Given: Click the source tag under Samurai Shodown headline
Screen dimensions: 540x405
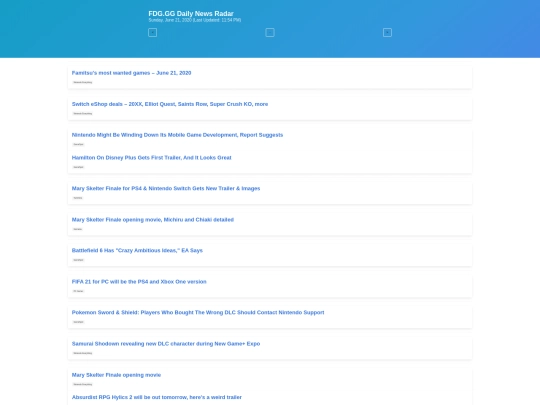Looking at the screenshot, I should coord(83,353).
